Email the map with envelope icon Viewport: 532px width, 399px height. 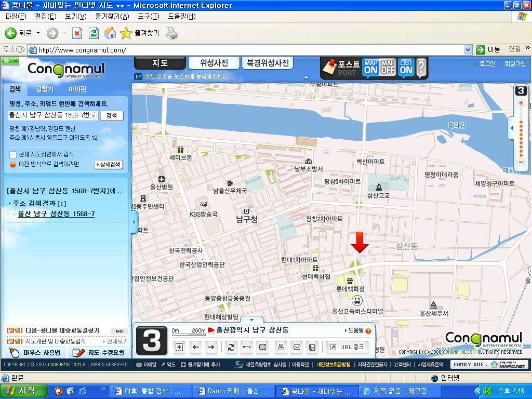(297, 347)
